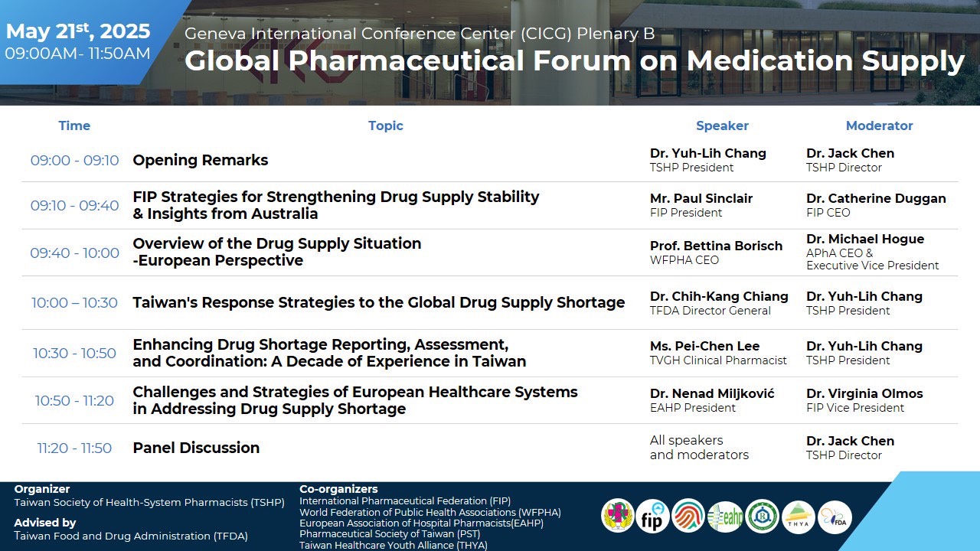Click the '10:50 - 11:20' time slot
This screenshot has width=980, height=551.
(x=75, y=401)
